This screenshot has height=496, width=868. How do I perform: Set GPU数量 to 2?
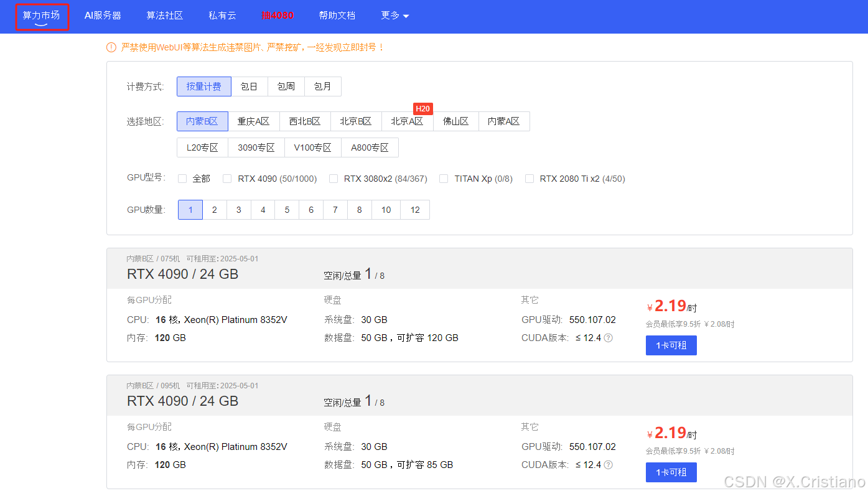215,210
